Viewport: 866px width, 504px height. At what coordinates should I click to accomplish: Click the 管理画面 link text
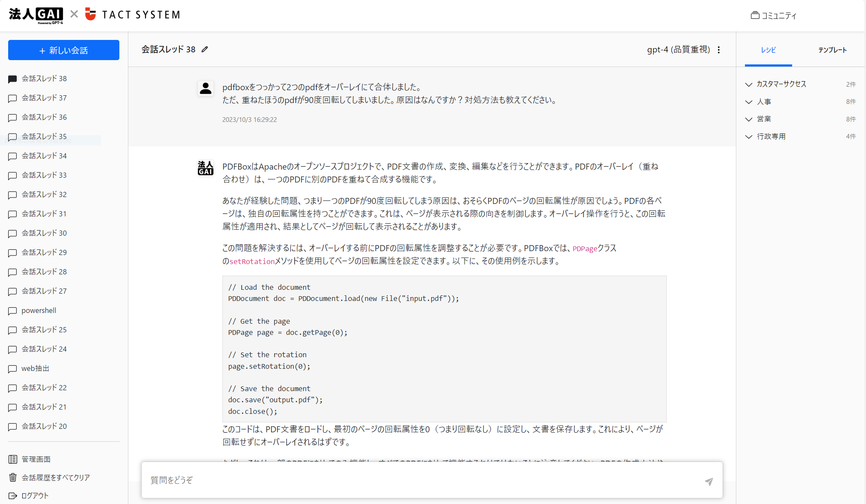[36, 459]
